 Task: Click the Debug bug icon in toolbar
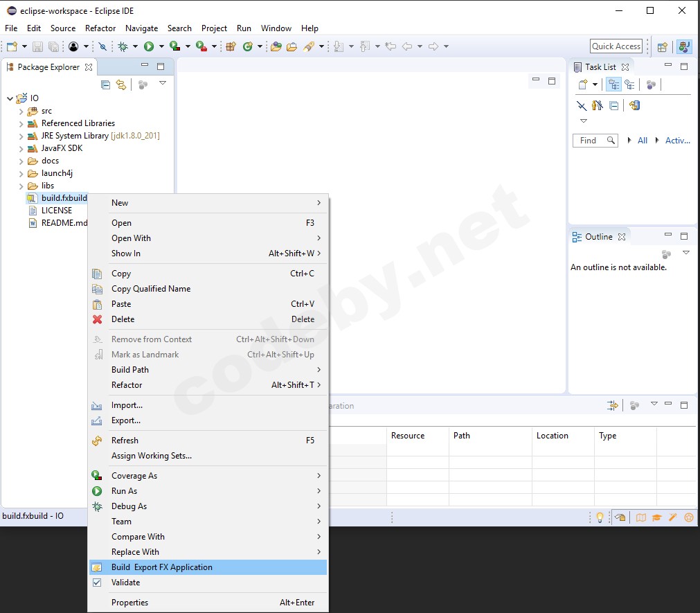click(123, 46)
